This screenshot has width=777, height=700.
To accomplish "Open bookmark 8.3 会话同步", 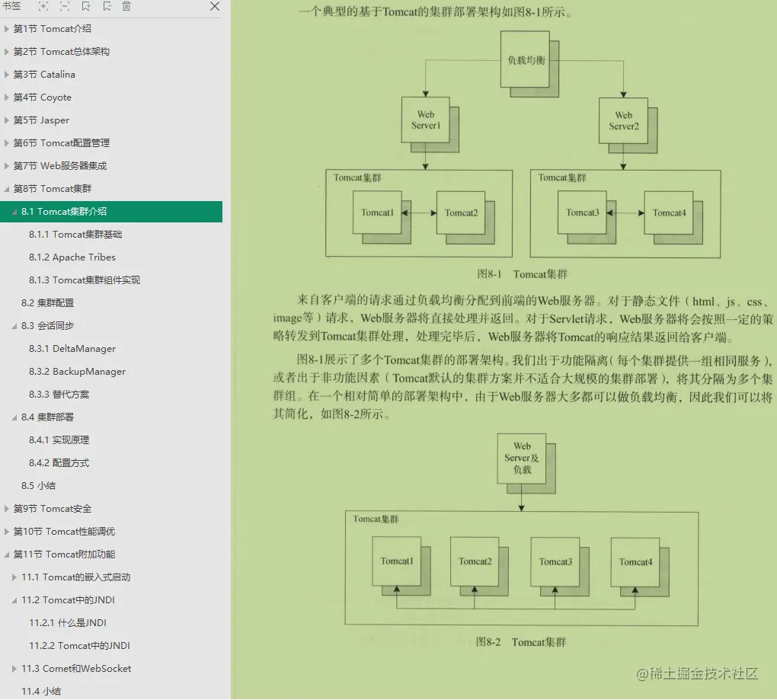I will point(47,325).
